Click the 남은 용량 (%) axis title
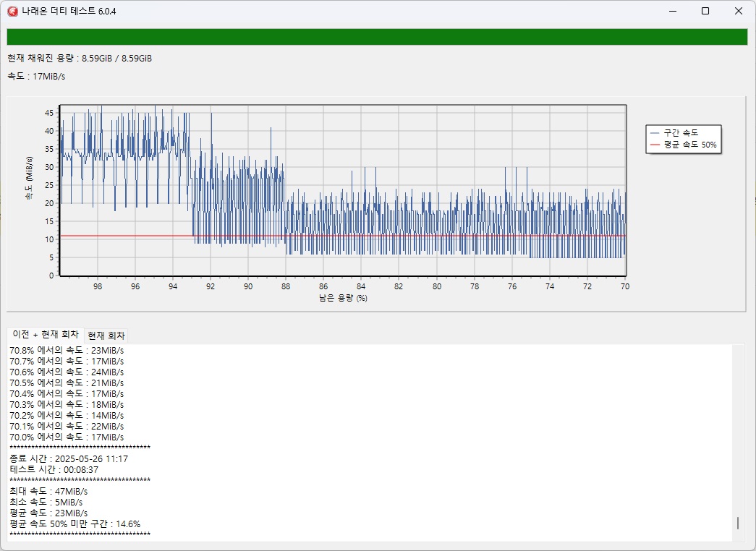This screenshot has height=551, width=756. coord(343,298)
